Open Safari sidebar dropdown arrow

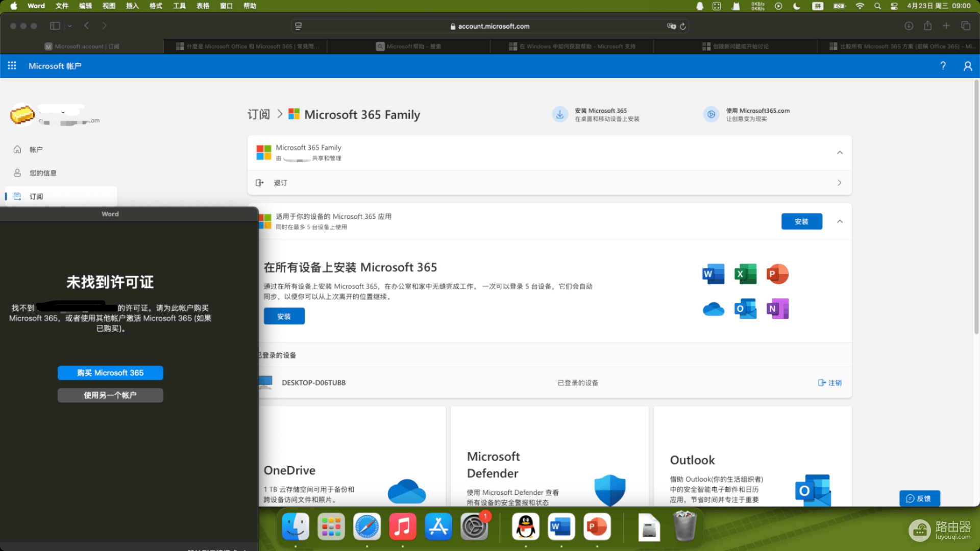[69, 26]
